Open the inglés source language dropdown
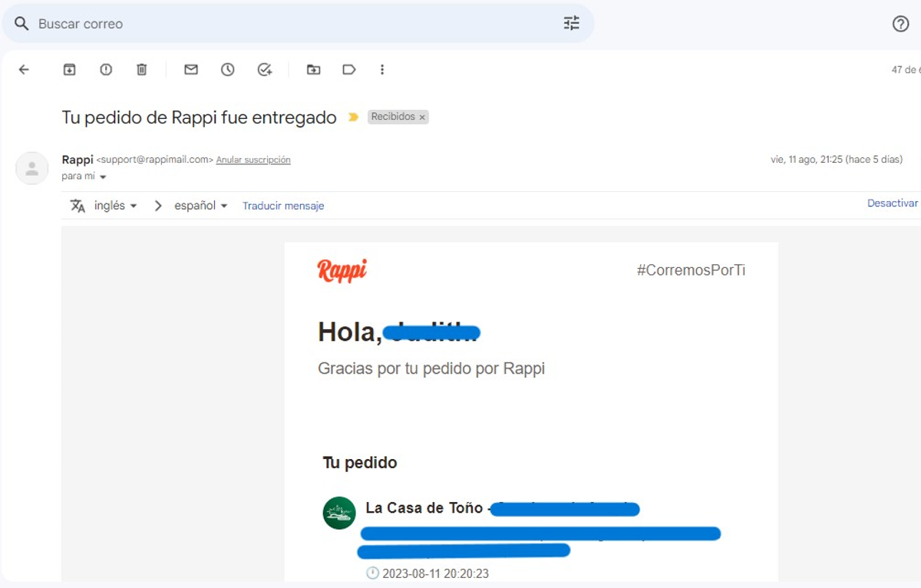Image resolution: width=921 pixels, height=588 pixels. [115, 206]
